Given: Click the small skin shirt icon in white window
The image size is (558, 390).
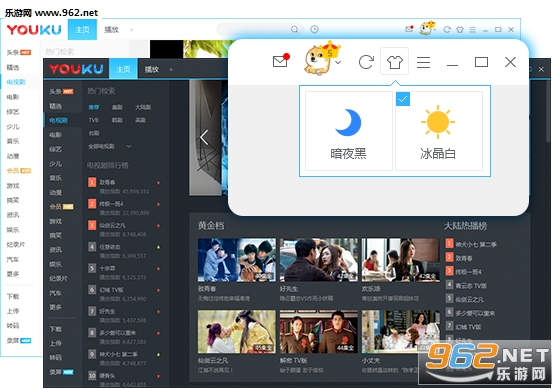Looking at the screenshot, I should [460, 30].
